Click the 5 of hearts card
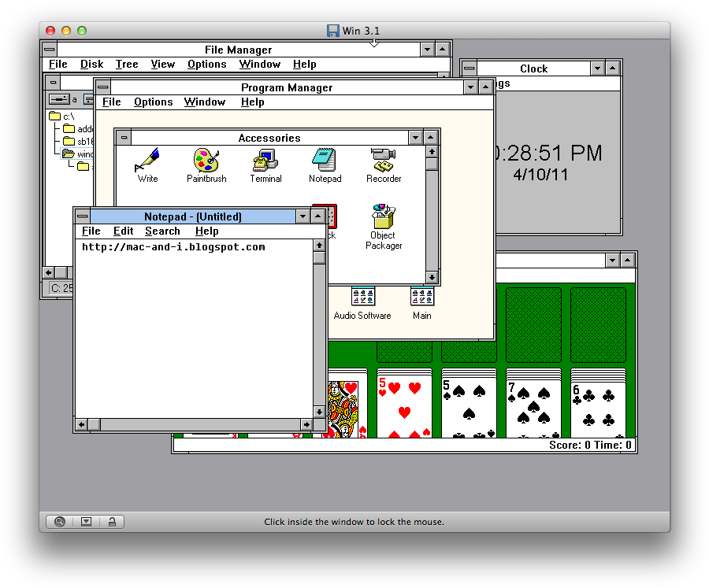 pos(404,405)
